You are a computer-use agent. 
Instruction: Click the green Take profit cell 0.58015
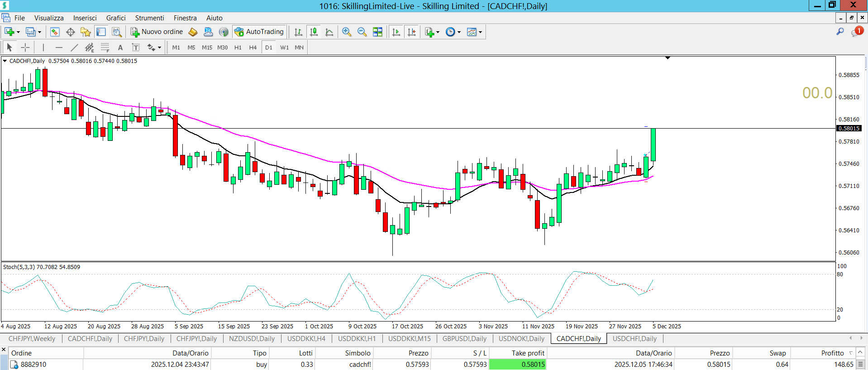(x=518, y=365)
